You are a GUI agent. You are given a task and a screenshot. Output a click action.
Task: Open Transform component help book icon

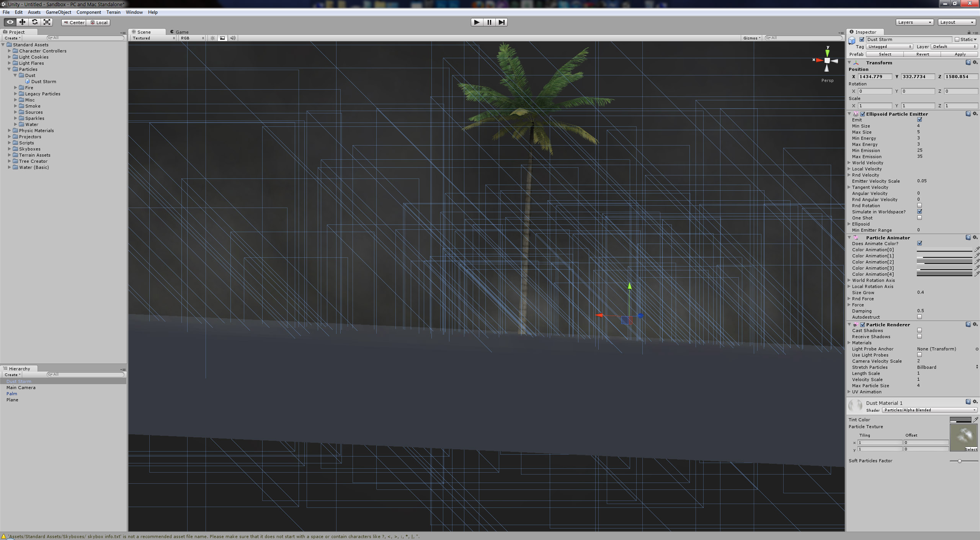968,62
